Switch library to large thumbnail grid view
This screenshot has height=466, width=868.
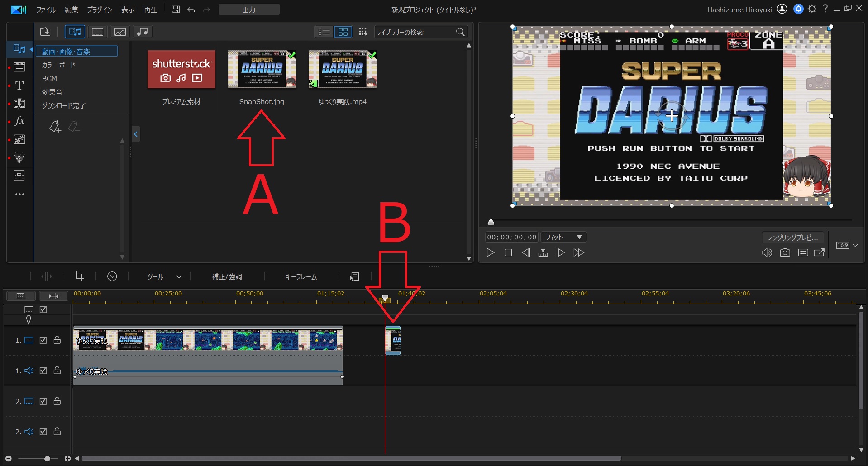tap(343, 32)
